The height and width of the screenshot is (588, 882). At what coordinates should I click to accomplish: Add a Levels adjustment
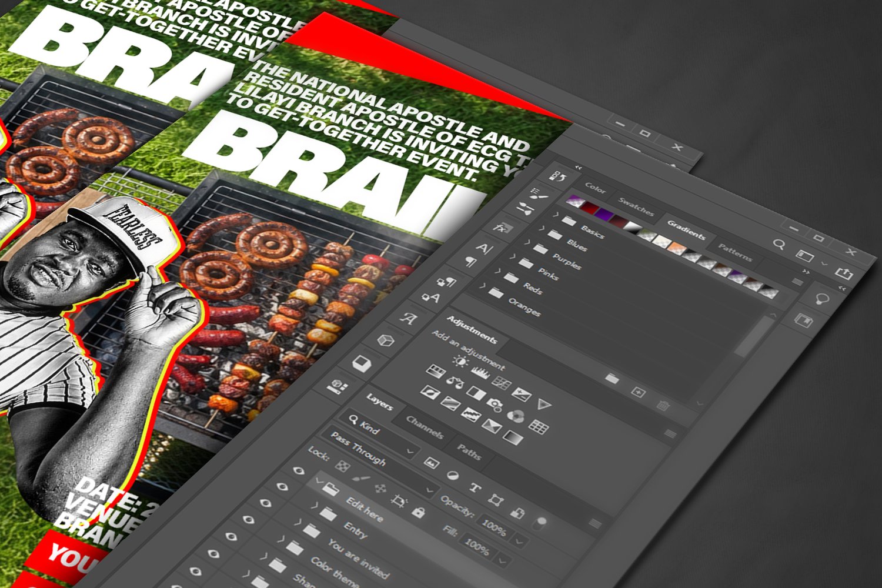(x=480, y=373)
